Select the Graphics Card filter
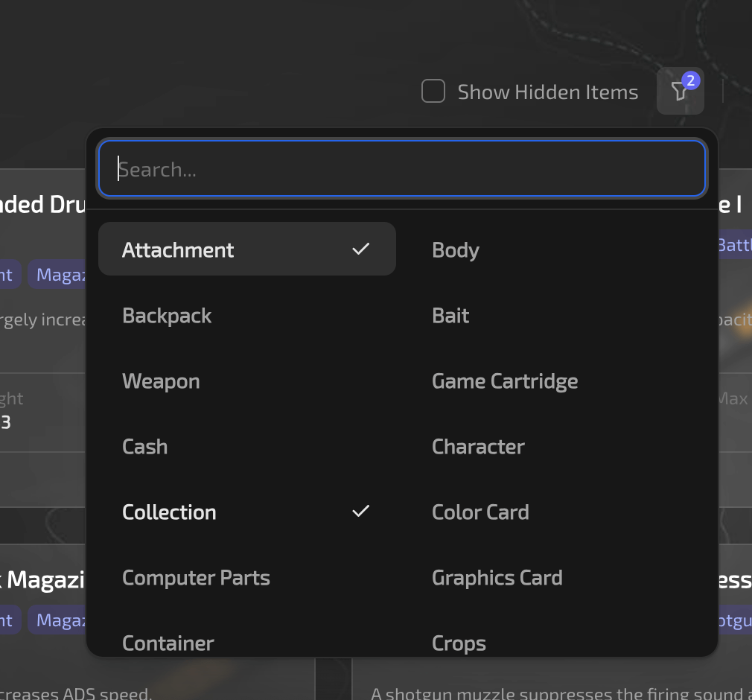Image resolution: width=752 pixels, height=700 pixels. (x=497, y=577)
